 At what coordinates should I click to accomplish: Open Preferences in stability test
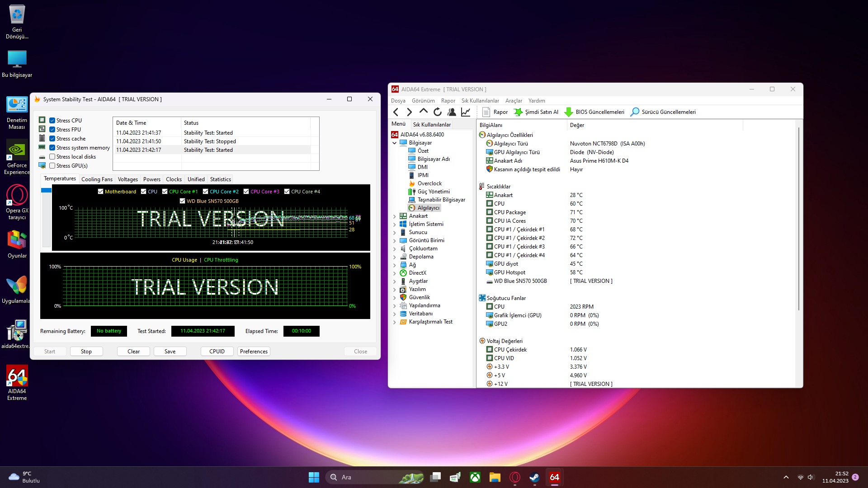[254, 352]
